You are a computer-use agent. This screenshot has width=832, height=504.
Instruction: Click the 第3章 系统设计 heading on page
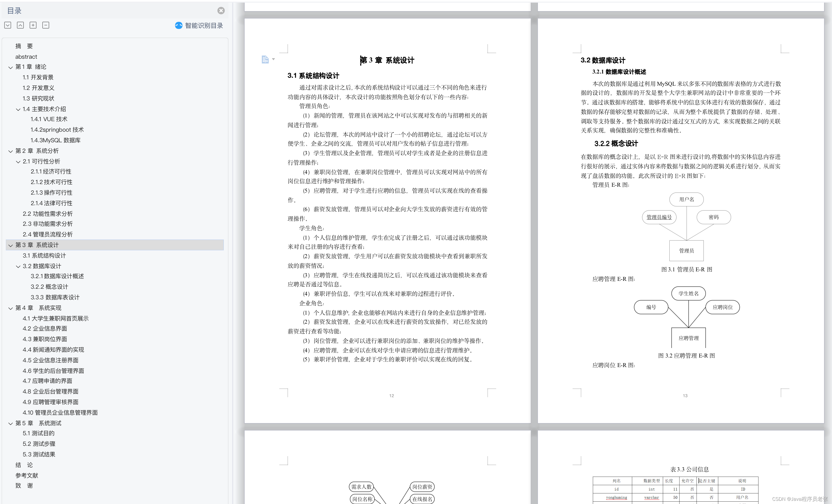point(387,61)
